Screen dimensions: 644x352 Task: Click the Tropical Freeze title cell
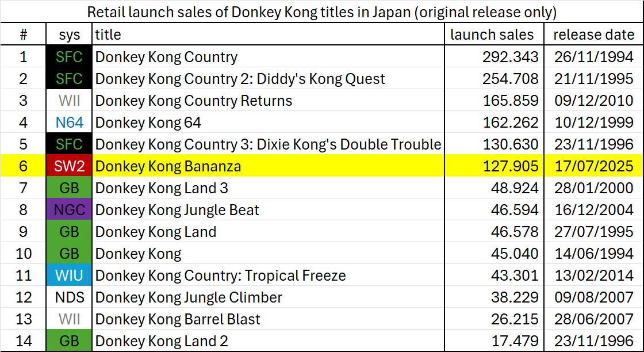click(268, 275)
